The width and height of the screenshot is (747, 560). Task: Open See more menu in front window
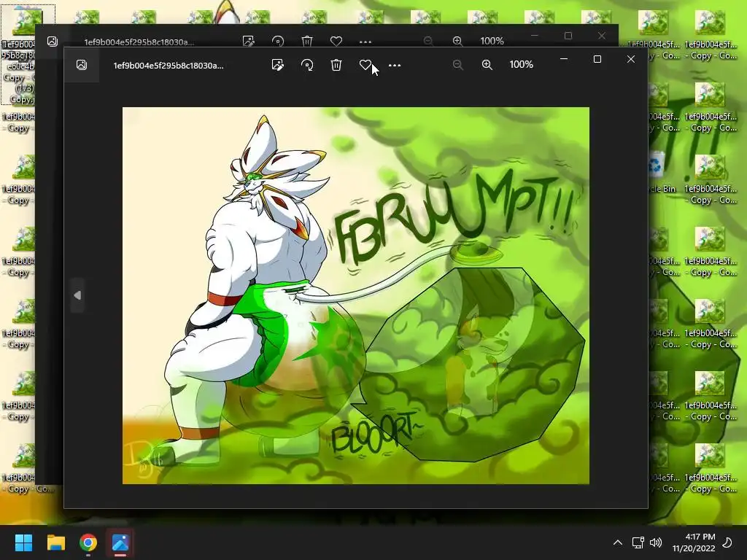[x=395, y=65]
